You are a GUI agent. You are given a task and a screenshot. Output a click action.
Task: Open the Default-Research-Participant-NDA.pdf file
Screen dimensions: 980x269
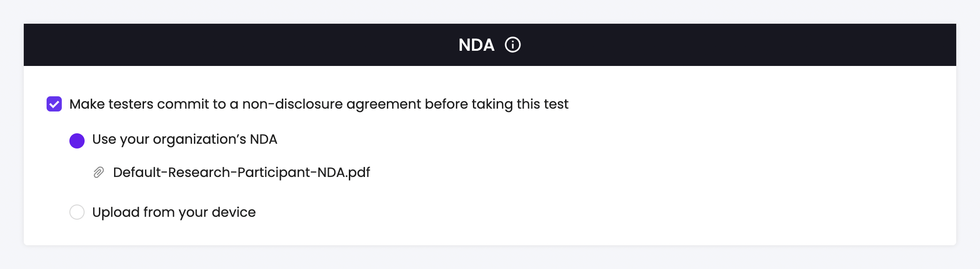tap(241, 172)
